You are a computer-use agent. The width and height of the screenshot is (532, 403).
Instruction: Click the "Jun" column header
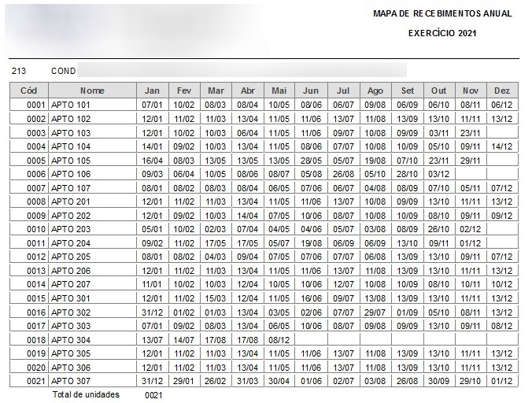(311, 91)
